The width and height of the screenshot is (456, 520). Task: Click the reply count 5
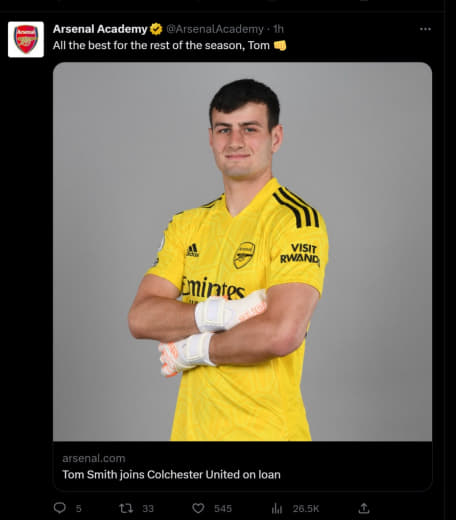(78, 508)
